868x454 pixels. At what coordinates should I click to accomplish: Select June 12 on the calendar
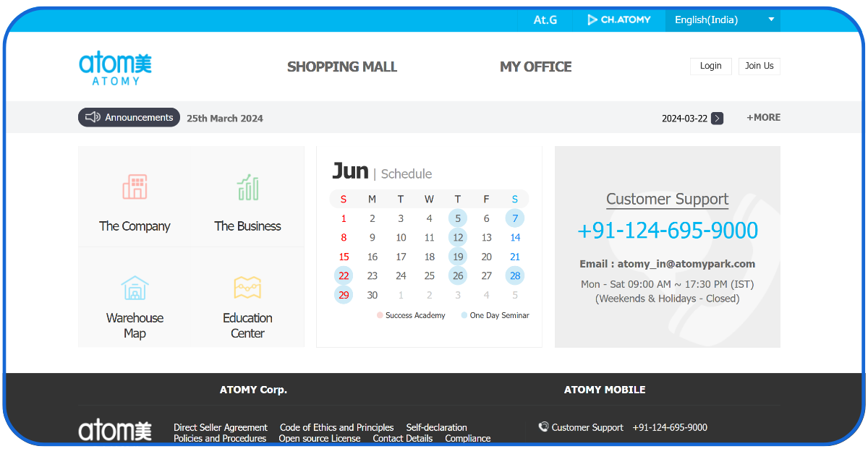pyautogui.click(x=458, y=237)
